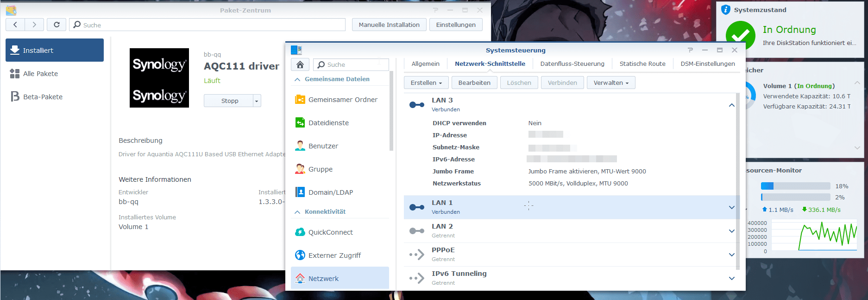This screenshot has height=300, width=868.
Task: Click the green In Ordnung checkmark
Action: 741,36
